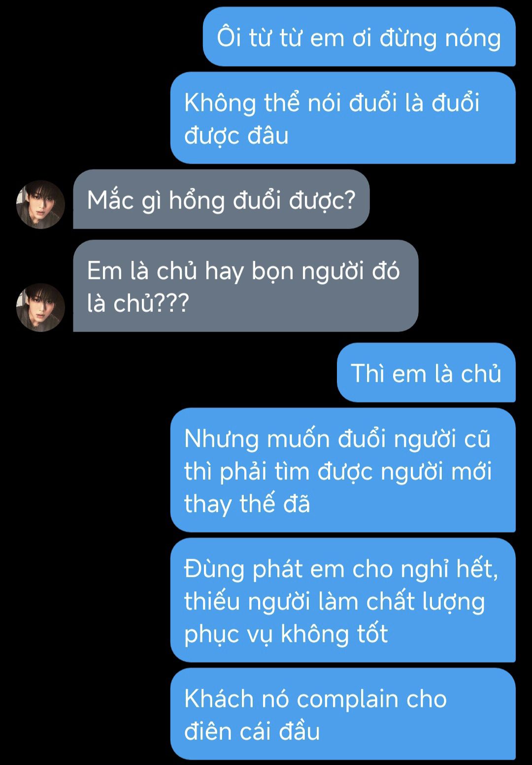Tap the line "Em là chủ hay bọn người đó"
This screenshot has height=765, width=532.
coord(243,271)
